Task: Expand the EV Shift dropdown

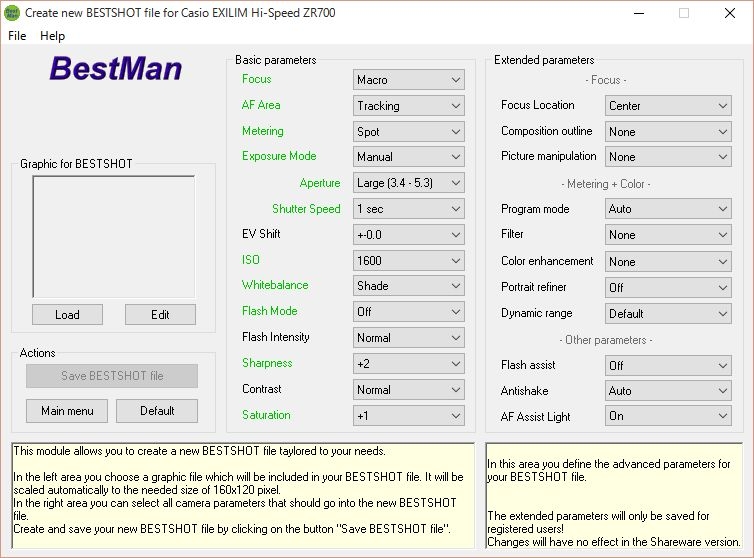Action: [x=408, y=235]
